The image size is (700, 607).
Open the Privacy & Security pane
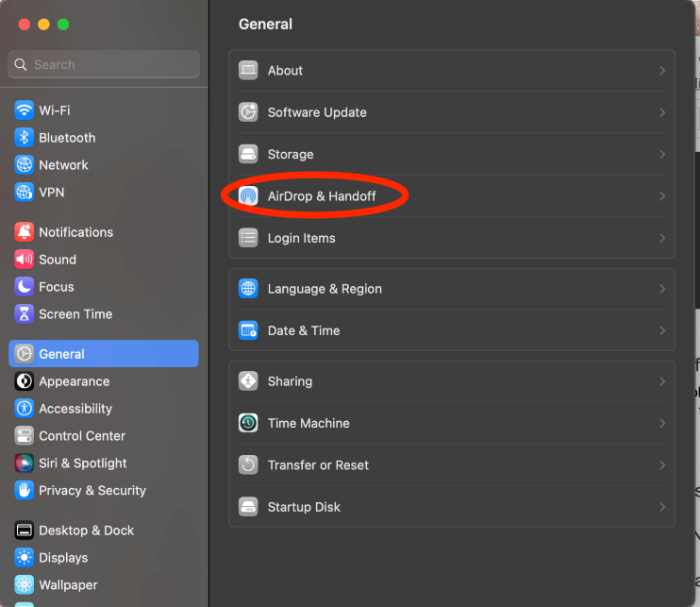[x=92, y=491]
